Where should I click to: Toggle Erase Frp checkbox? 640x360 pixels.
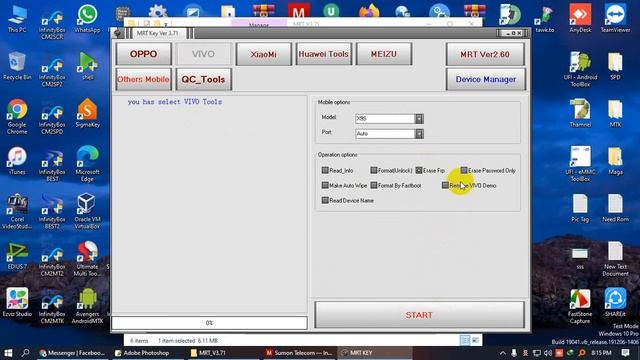[419, 170]
